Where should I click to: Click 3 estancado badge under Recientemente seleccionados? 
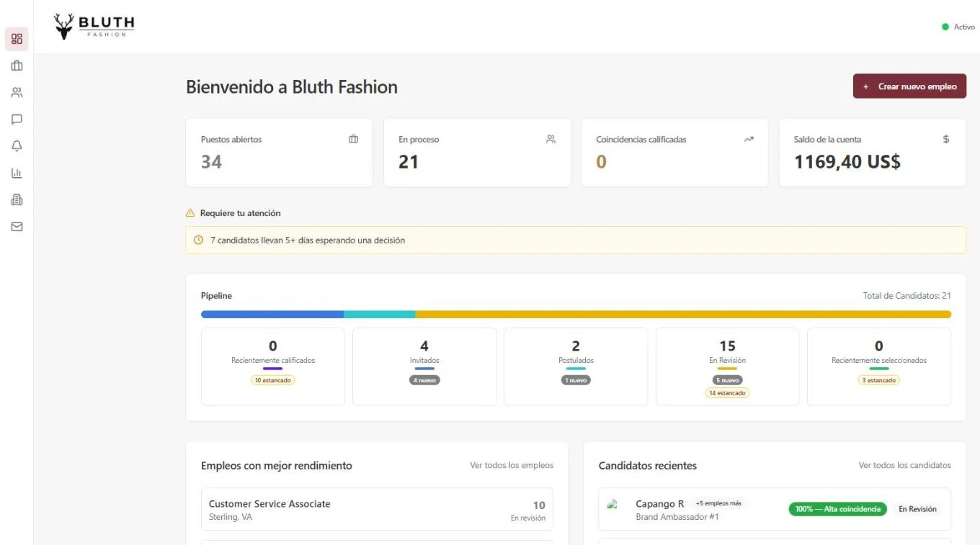tap(879, 380)
